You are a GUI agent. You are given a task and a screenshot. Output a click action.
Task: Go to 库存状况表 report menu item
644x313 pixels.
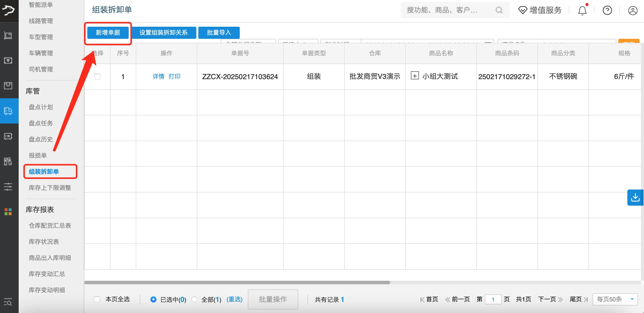[44, 242]
